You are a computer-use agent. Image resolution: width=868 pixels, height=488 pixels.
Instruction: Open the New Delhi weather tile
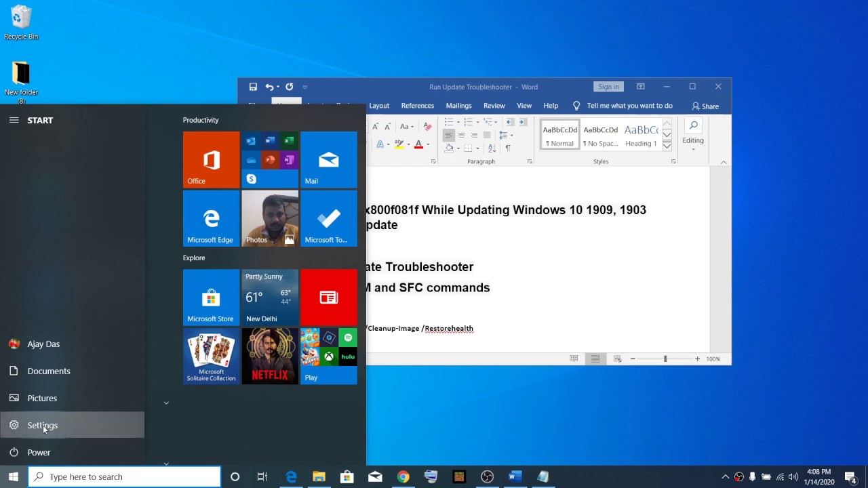click(270, 298)
